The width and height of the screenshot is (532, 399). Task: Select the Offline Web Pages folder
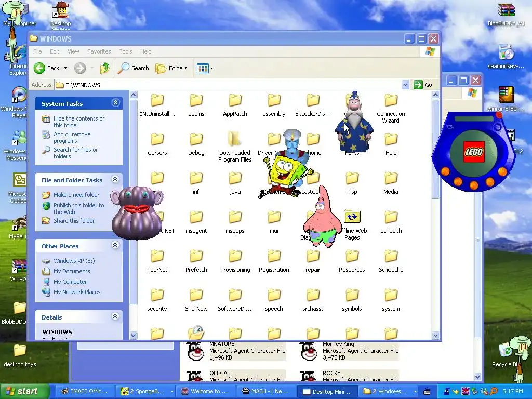coord(353,224)
